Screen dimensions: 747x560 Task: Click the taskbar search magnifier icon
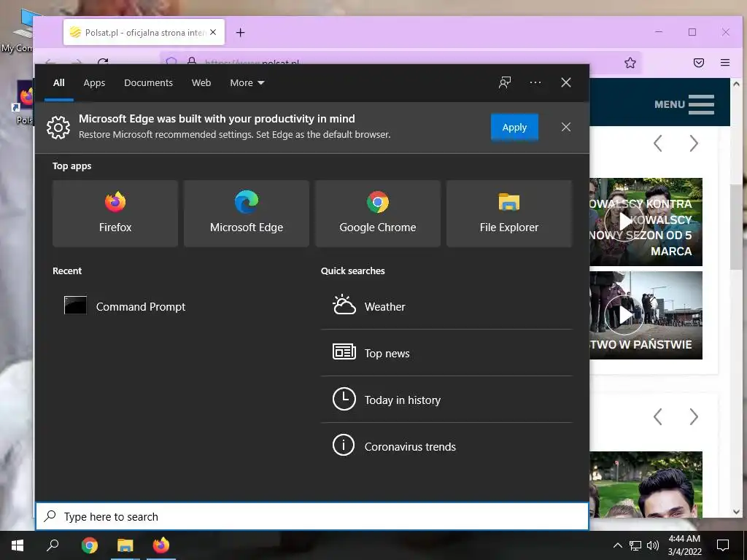53,545
